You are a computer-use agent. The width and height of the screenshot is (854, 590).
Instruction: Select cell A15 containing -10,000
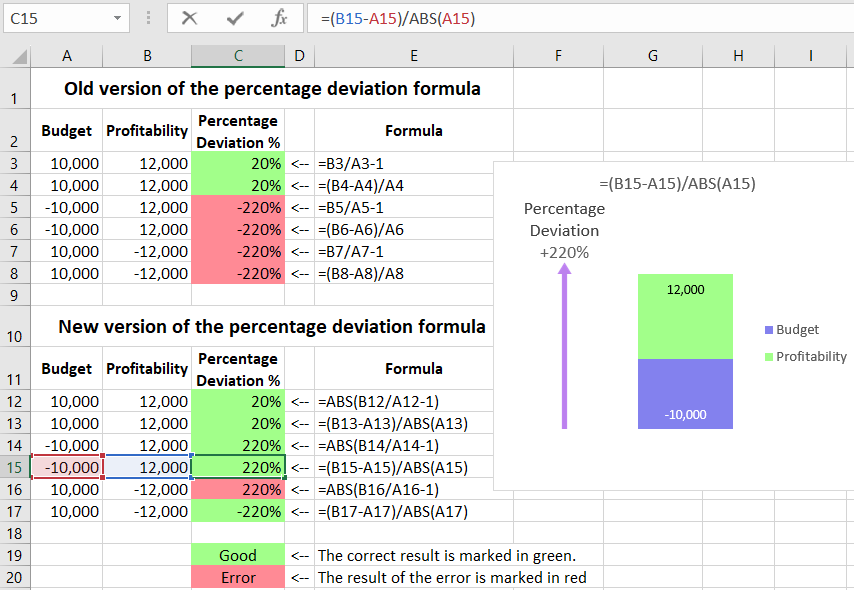66,467
